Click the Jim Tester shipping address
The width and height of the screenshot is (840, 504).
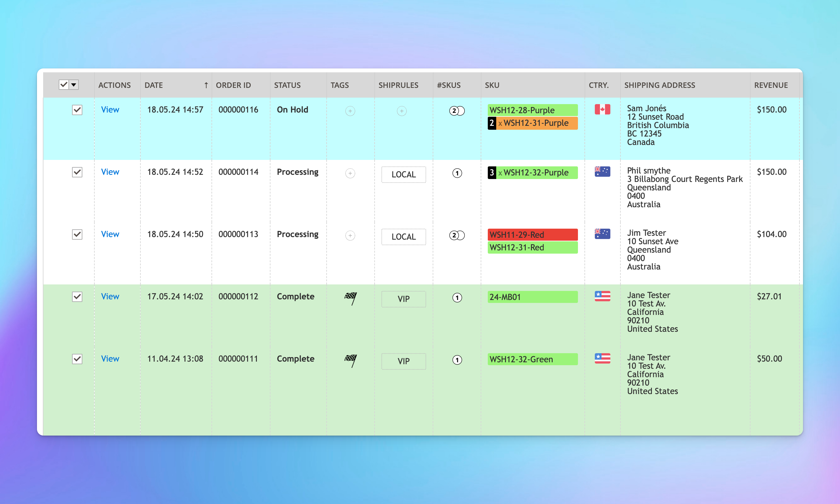tap(653, 250)
